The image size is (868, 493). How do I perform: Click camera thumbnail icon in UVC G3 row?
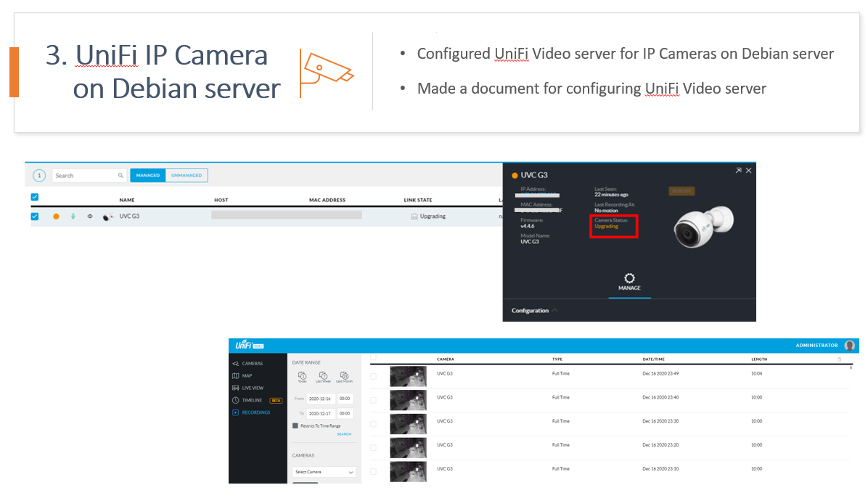[x=109, y=216]
